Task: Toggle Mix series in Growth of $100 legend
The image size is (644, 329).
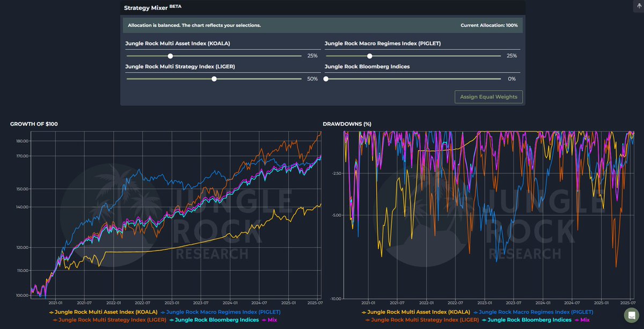Action: click(270, 320)
